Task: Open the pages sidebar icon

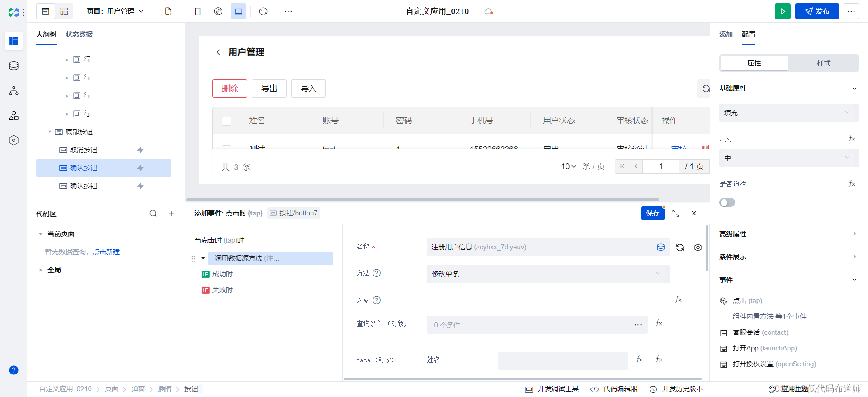Action: [14, 41]
